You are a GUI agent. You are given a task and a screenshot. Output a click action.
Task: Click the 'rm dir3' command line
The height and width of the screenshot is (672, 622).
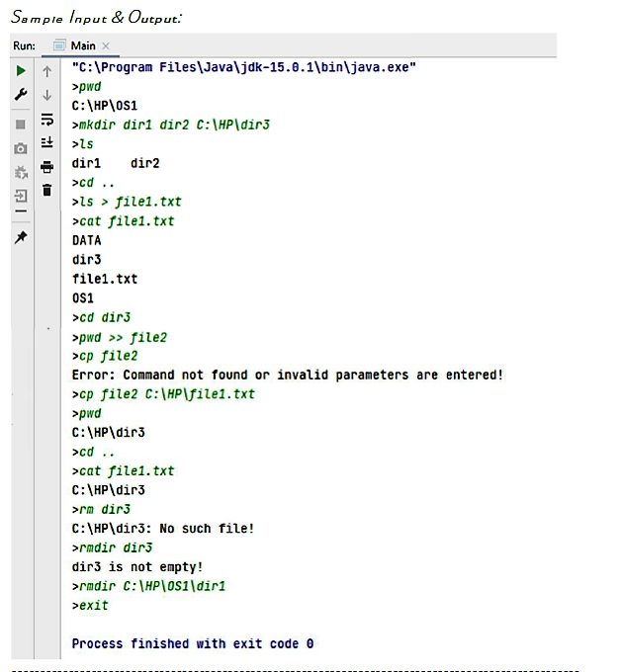[x=101, y=509]
